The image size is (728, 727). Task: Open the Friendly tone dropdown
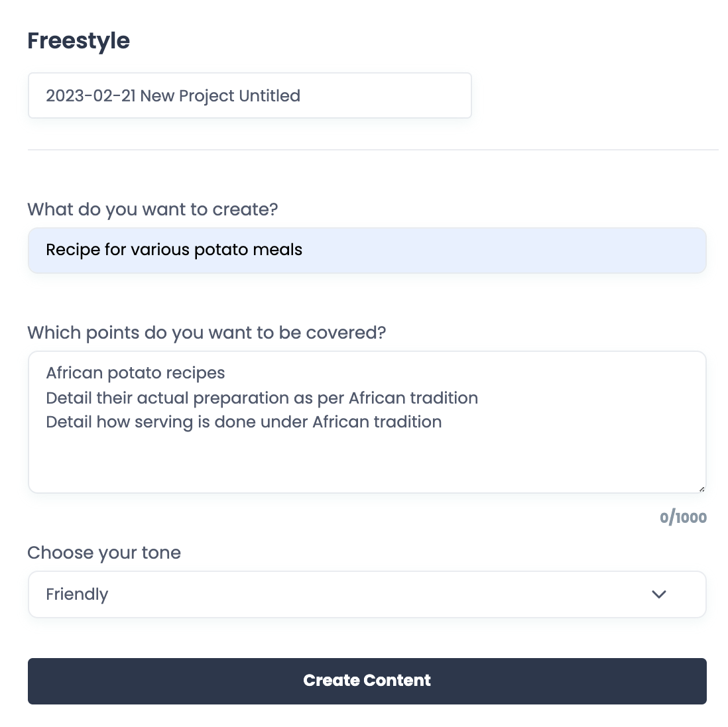(367, 594)
